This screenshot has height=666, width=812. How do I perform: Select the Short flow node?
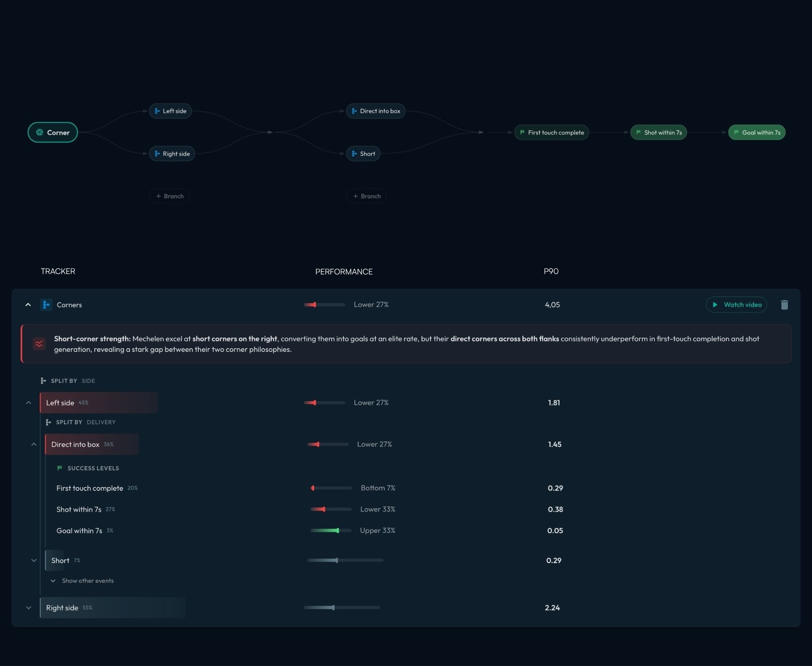[x=363, y=153]
